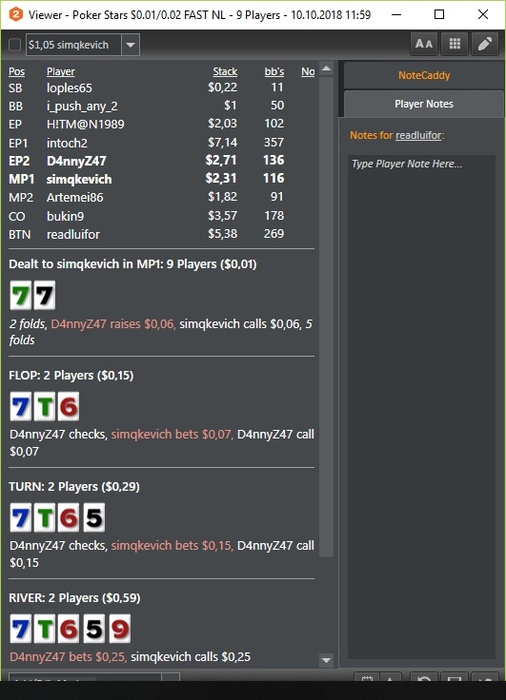Tick the checkbox beside $1,05 simqkevich

coord(15,45)
